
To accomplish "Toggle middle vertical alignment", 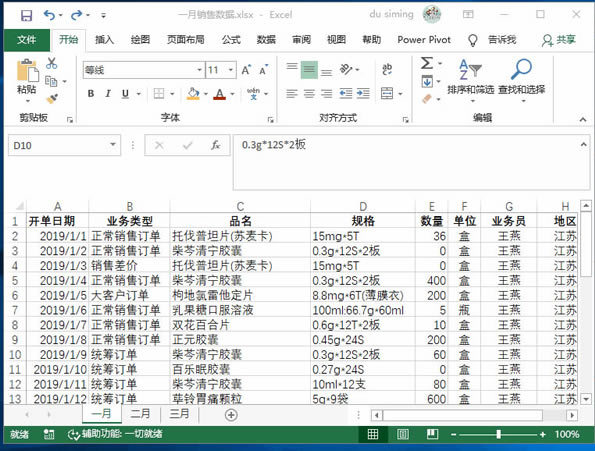I will pyautogui.click(x=309, y=69).
